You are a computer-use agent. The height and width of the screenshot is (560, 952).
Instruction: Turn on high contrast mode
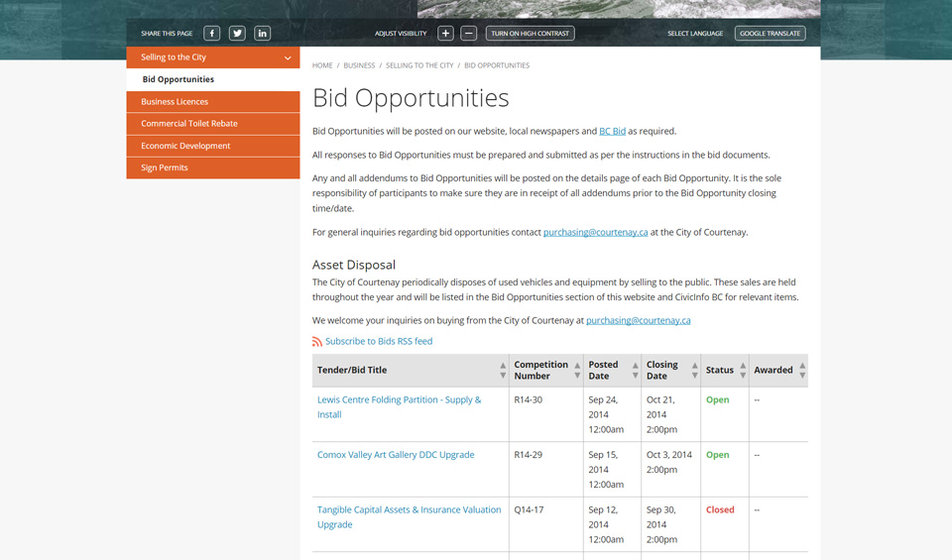tap(530, 33)
